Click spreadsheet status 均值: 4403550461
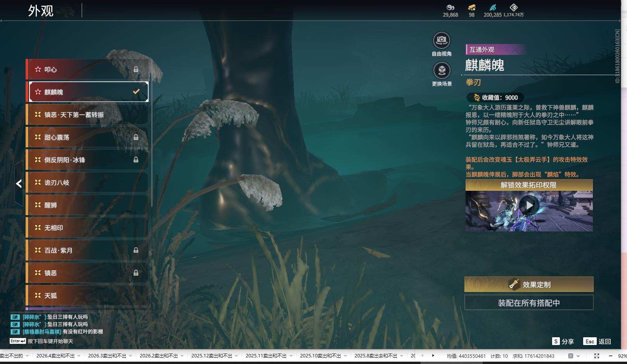This screenshot has height=364, width=627. coord(466,356)
